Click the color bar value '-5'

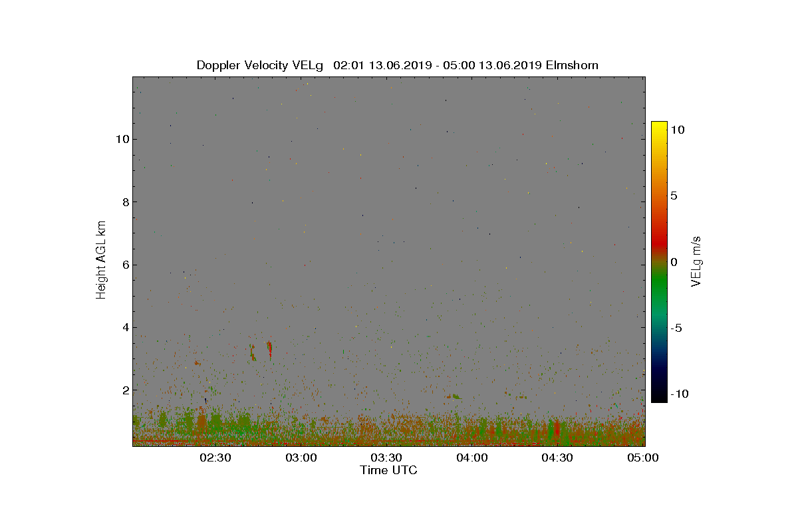pyautogui.click(x=676, y=328)
